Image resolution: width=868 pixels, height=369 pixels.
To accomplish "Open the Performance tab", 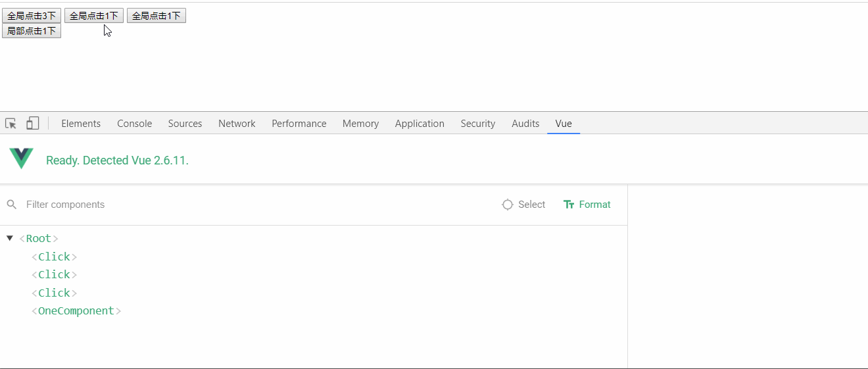I will click(x=299, y=124).
